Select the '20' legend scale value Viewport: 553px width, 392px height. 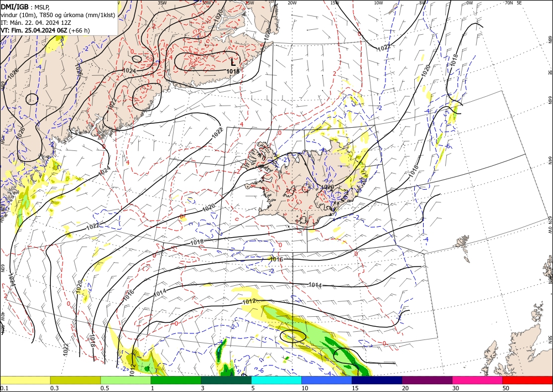(405, 388)
